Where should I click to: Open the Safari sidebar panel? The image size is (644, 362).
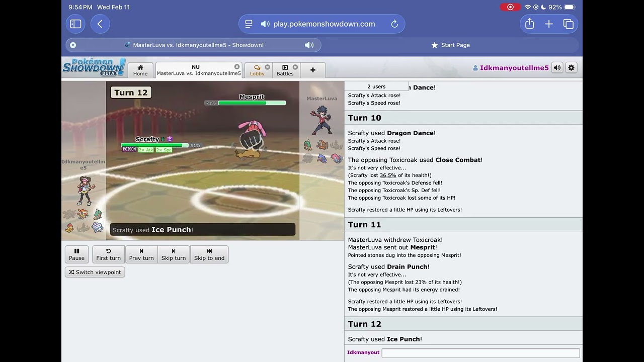point(75,24)
